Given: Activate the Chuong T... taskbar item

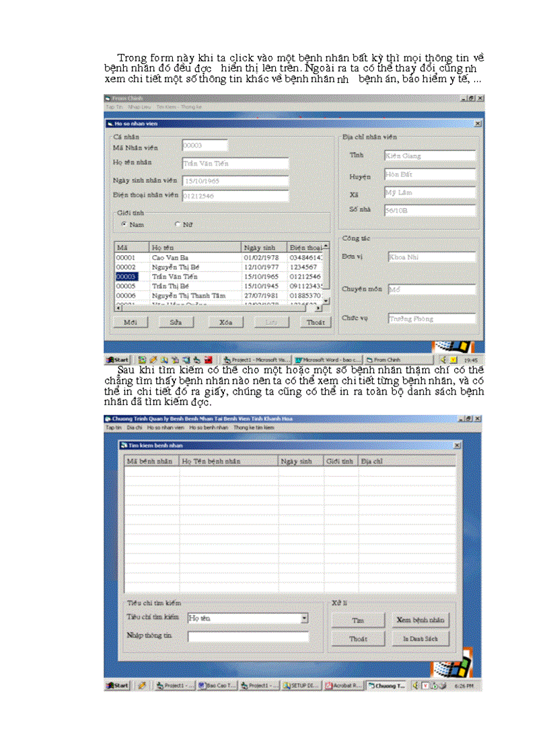Looking at the screenshot, I should (x=387, y=685).
